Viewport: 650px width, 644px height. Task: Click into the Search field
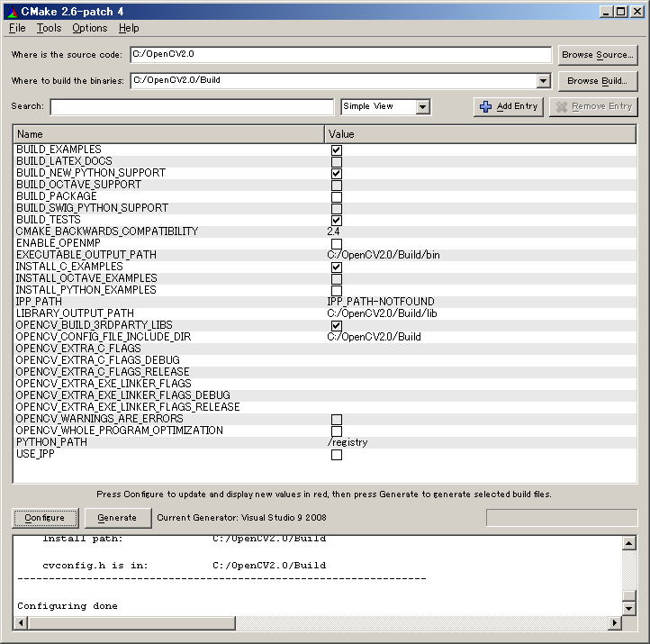192,107
